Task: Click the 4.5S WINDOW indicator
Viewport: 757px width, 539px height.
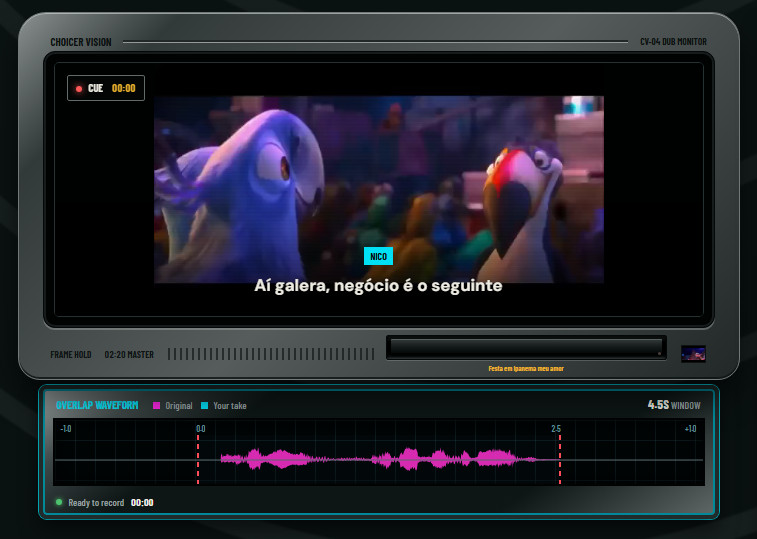Action: coord(674,405)
